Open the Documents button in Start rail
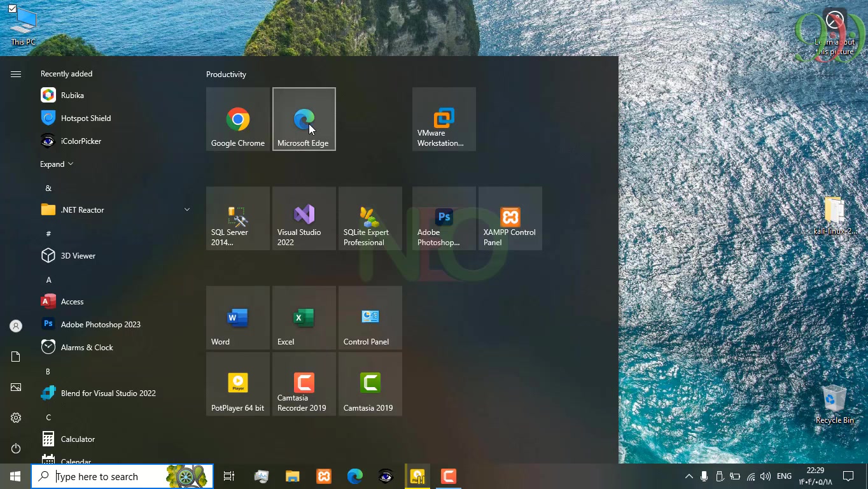The height and width of the screenshot is (489, 868). tap(16, 357)
